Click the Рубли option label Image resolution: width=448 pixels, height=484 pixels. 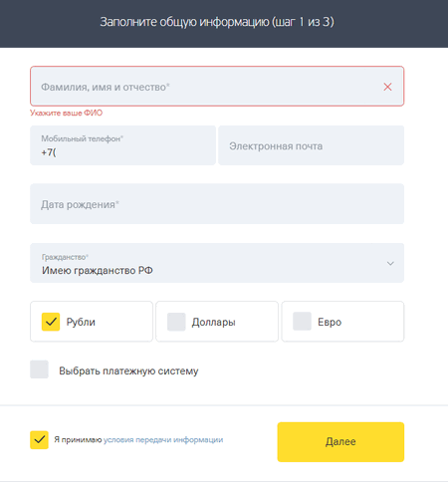click(81, 322)
